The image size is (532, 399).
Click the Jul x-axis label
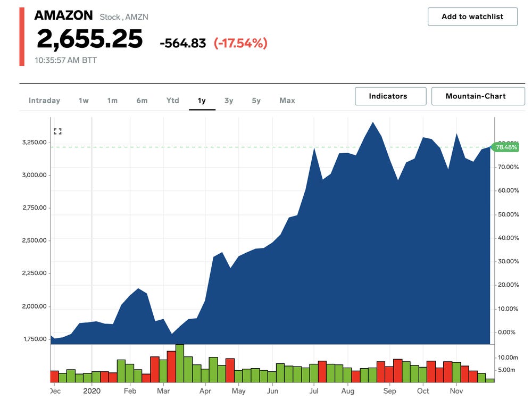pyautogui.click(x=314, y=391)
